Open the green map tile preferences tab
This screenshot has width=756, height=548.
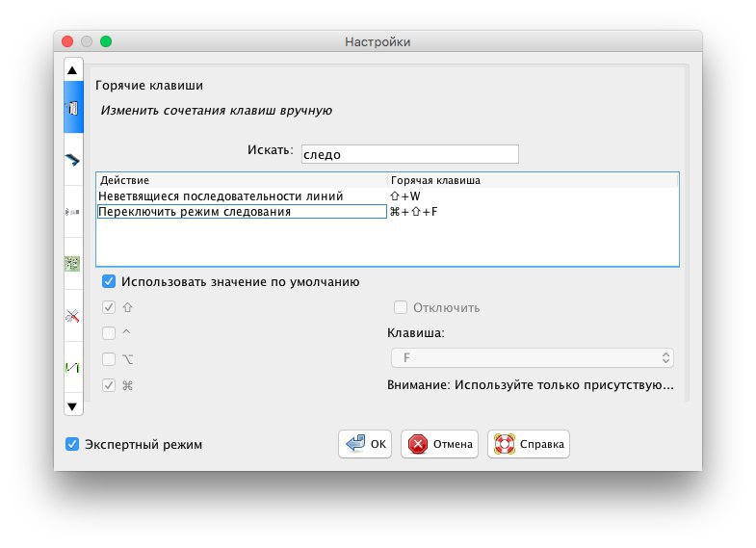click(x=73, y=264)
